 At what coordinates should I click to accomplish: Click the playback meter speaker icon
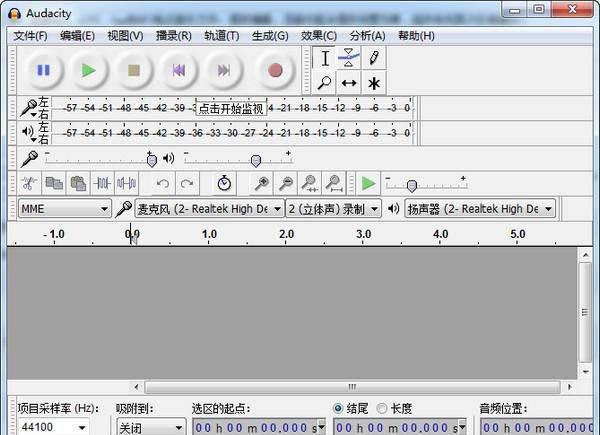[x=28, y=132]
